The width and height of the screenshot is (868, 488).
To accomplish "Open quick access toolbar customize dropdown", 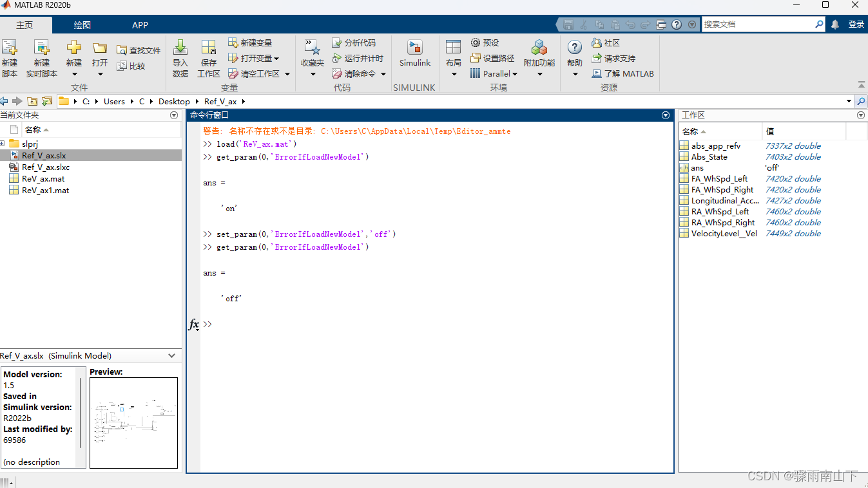I will [692, 24].
